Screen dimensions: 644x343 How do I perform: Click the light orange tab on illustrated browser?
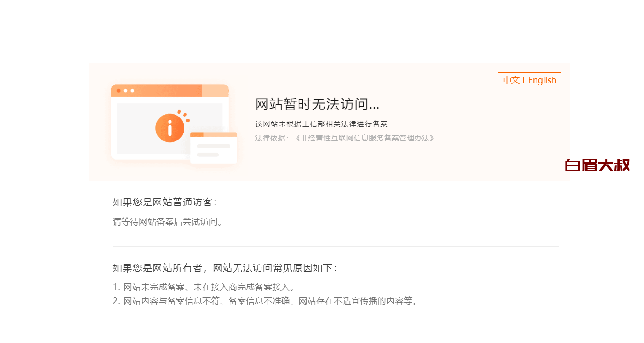click(215, 91)
